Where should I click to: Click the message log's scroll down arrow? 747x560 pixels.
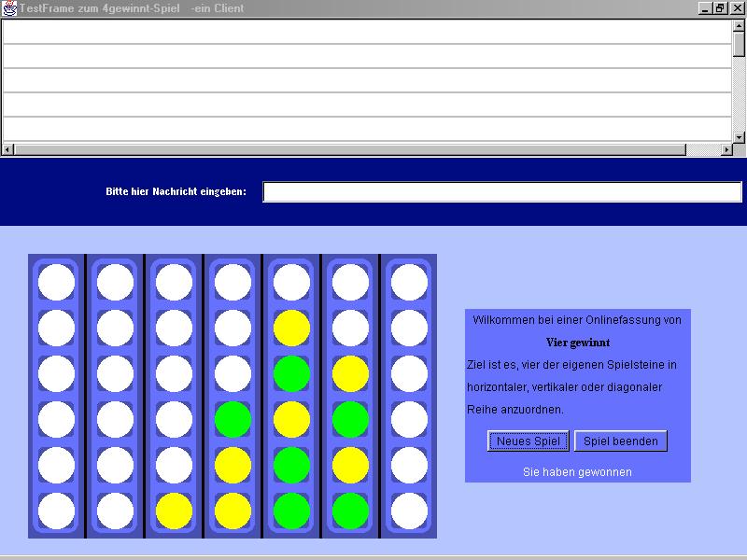click(739, 137)
